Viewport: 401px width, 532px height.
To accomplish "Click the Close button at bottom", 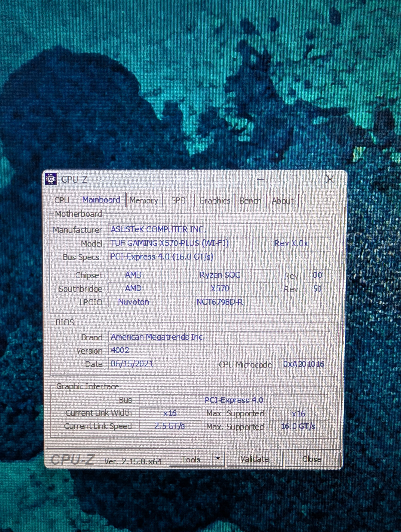I will point(312,459).
